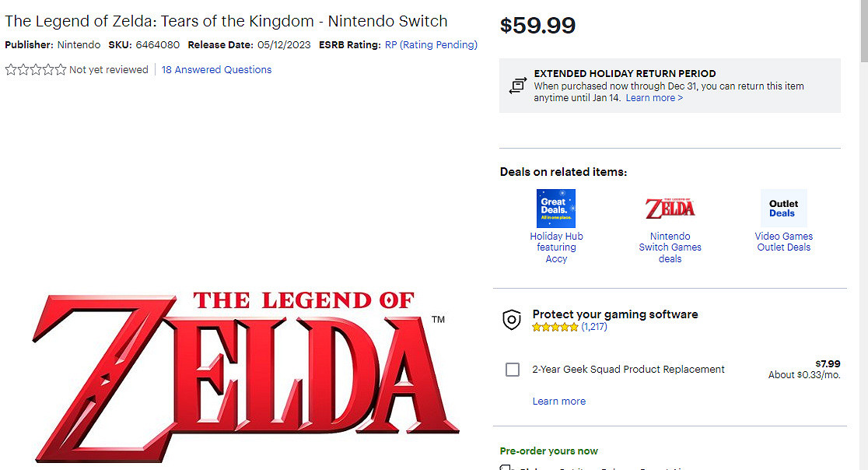Click the Outlet Deals icon
The width and height of the screenshot is (868, 470).
[x=783, y=209]
